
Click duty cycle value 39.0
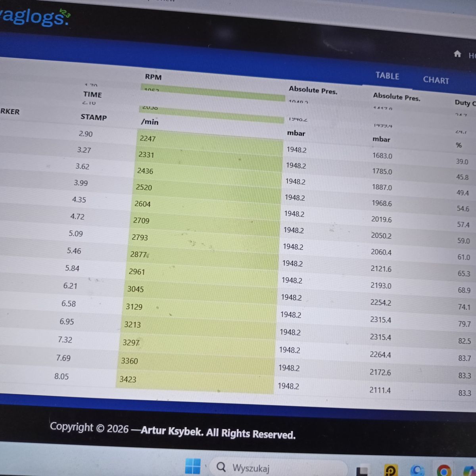point(462,161)
